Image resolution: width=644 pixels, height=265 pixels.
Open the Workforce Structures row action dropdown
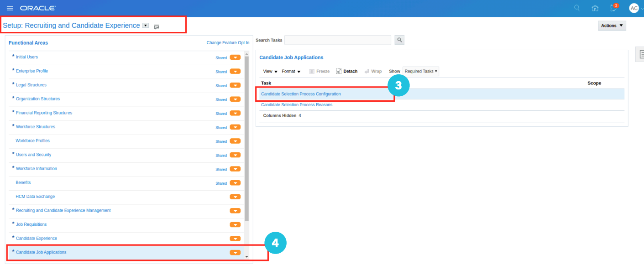(x=235, y=127)
